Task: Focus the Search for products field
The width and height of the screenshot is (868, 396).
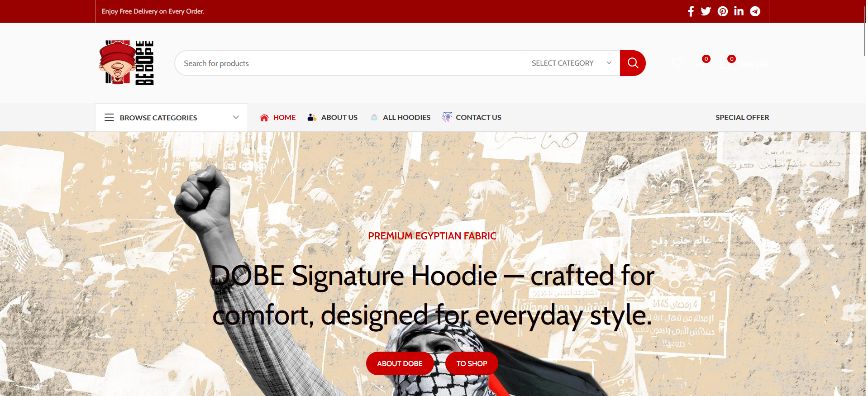Action: click(349, 63)
